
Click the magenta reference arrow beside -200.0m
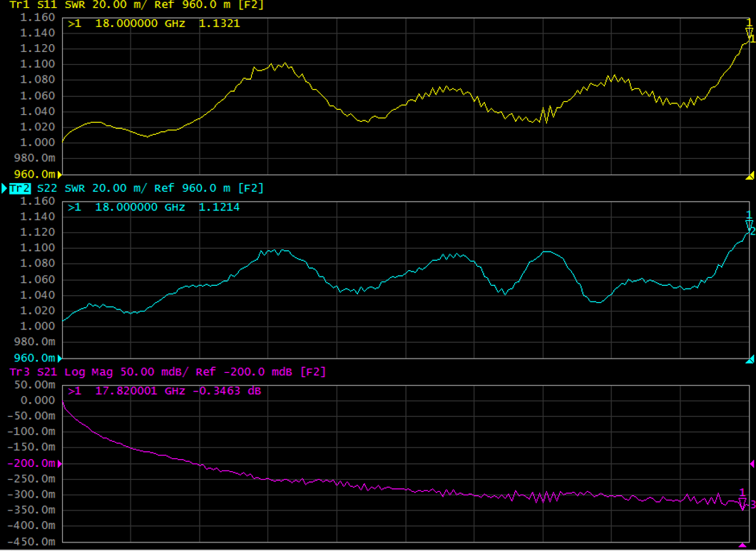coord(60,463)
